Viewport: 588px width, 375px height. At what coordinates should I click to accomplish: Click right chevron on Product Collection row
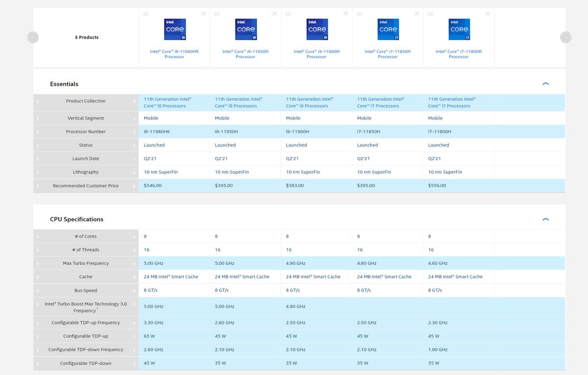(134, 101)
